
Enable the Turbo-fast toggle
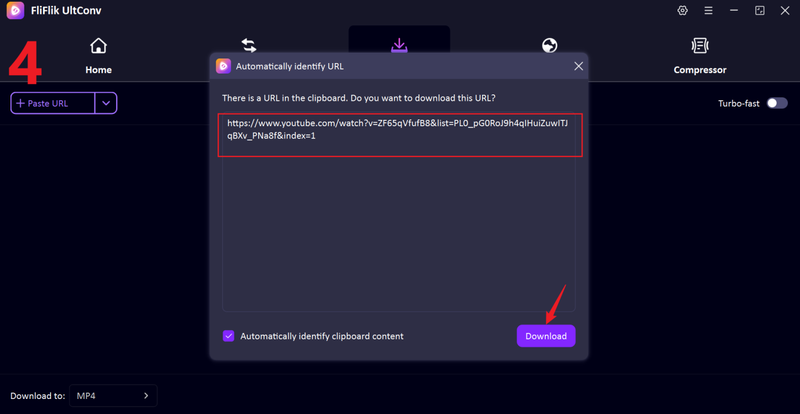pyautogui.click(x=777, y=103)
